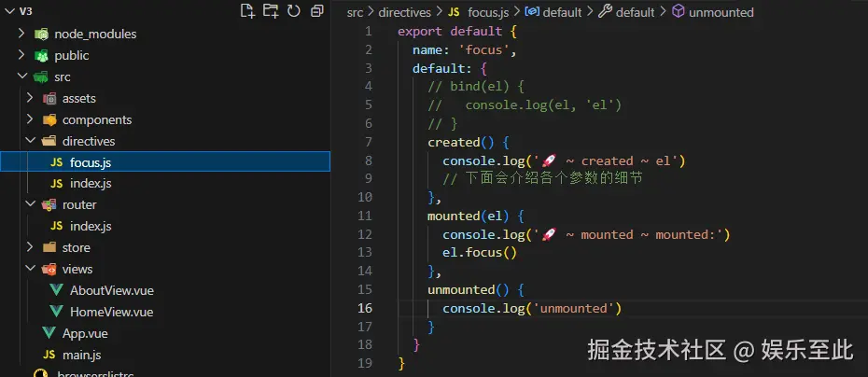Collapse the V3 project root chevron

point(8,11)
